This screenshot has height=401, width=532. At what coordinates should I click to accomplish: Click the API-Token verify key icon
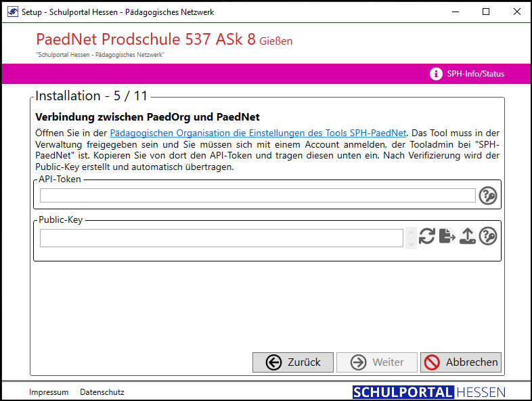pos(487,196)
